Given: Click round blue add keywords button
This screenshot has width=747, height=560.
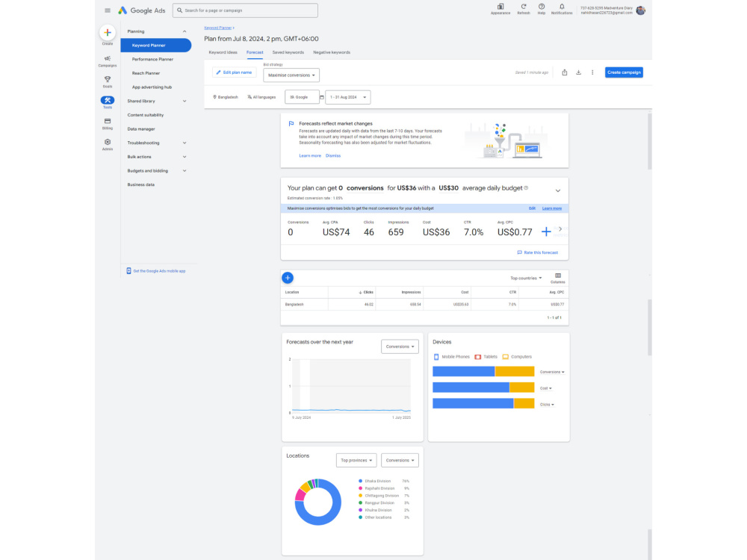Looking at the screenshot, I should (288, 278).
